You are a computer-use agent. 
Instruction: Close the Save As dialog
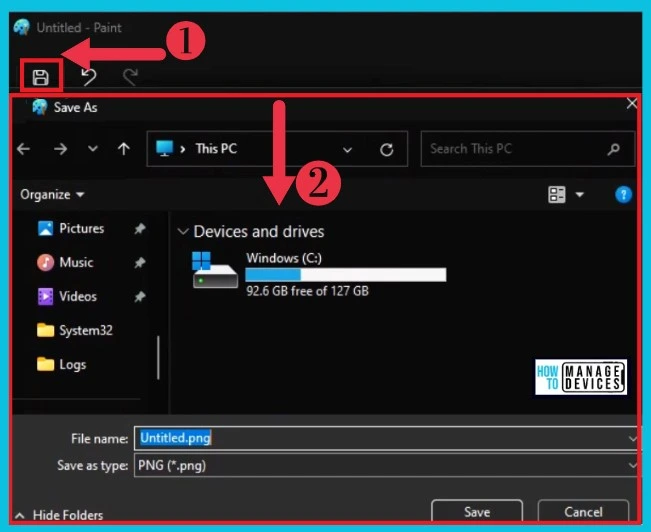point(631,103)
